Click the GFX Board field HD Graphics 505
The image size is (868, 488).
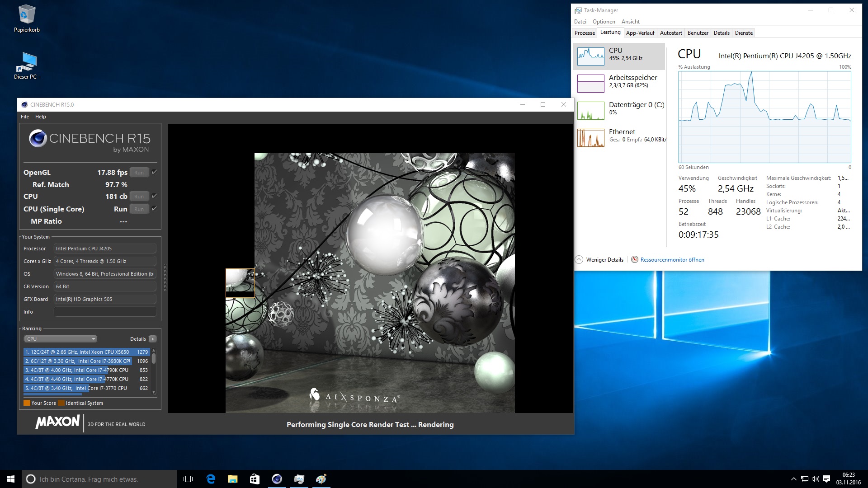click(105, 299)
